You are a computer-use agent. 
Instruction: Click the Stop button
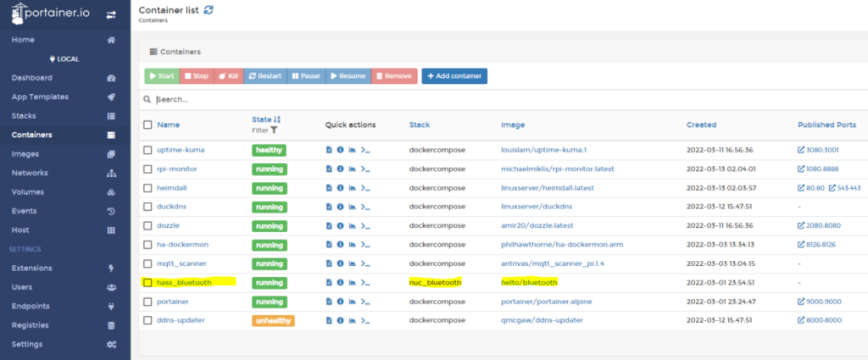pos(197,76)
